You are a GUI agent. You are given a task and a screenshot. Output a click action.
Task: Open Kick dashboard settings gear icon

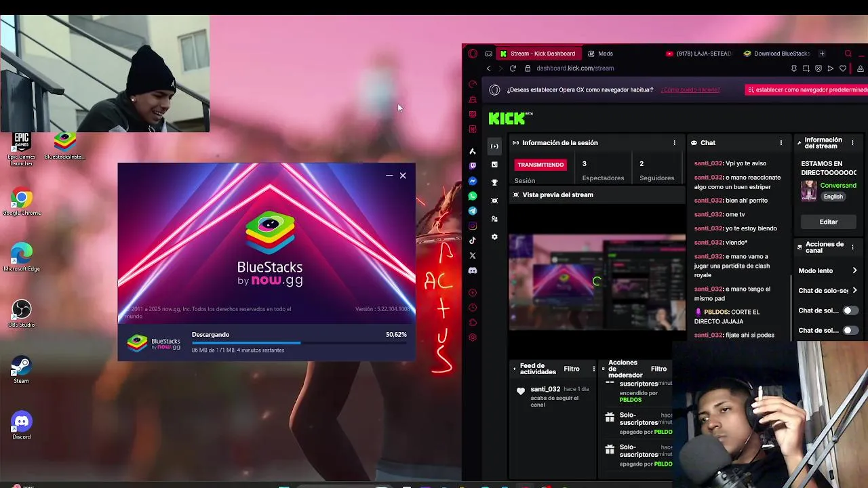tap(494, 237)
